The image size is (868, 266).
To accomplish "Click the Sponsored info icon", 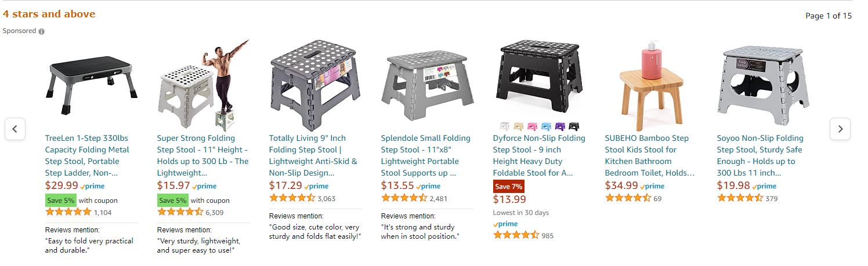I will 41,31.
